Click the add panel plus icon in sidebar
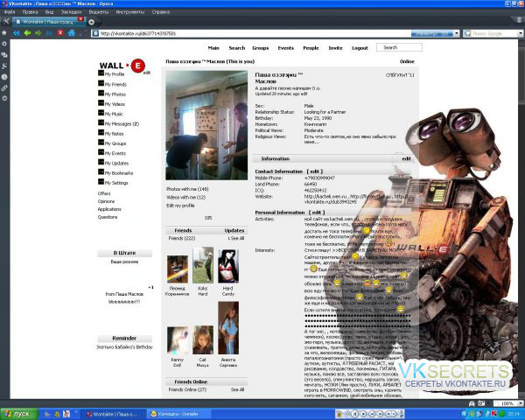The width and height of the screenshot is (525, 420). (4, 99)
